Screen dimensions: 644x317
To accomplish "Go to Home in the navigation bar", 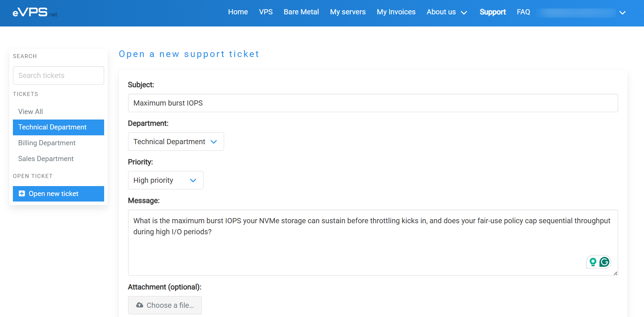I will pos(238,12).
